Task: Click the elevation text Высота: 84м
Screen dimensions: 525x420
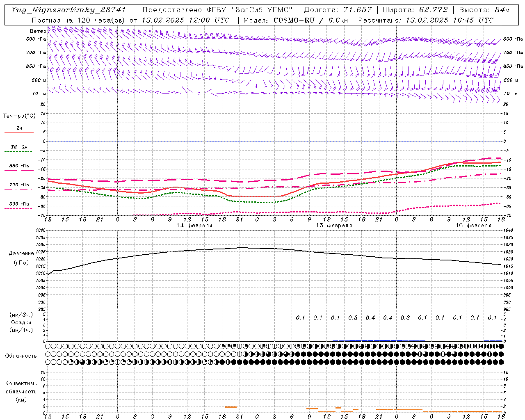Action: coord(484,10)
